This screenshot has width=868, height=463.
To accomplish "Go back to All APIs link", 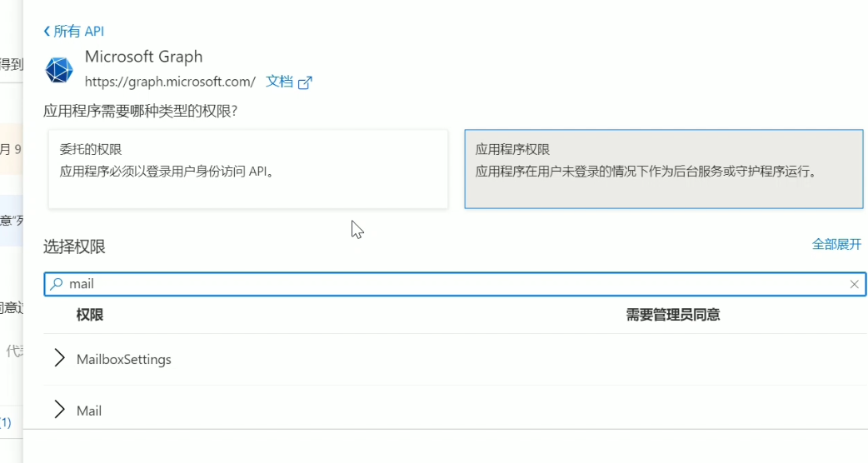I will (73, 31).
